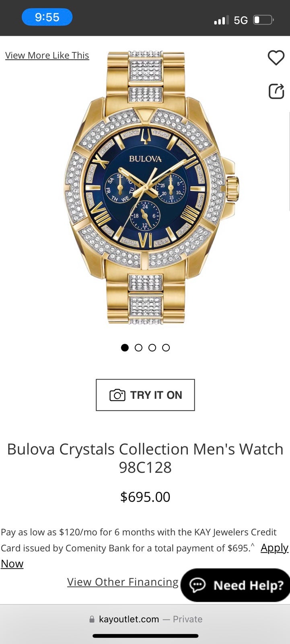290x644 pixels.
Task: Tap the camera icon in TRY IT ON
Action: (117, 395)
